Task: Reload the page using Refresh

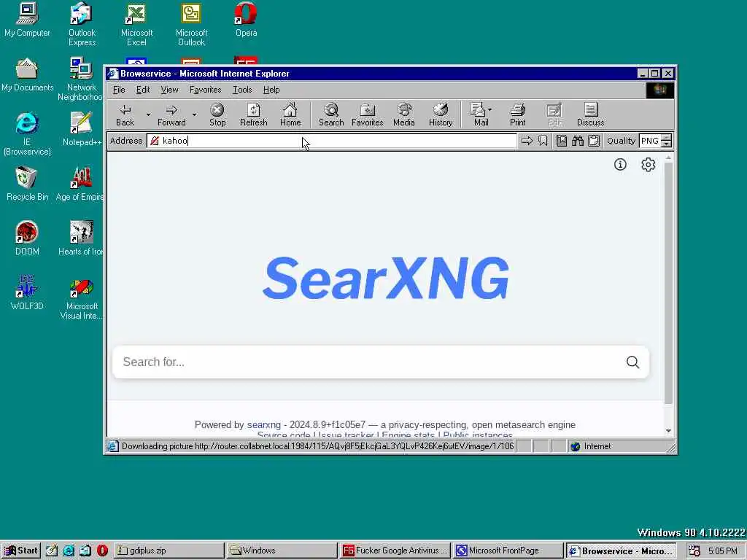Action: [x=253, y=114]
